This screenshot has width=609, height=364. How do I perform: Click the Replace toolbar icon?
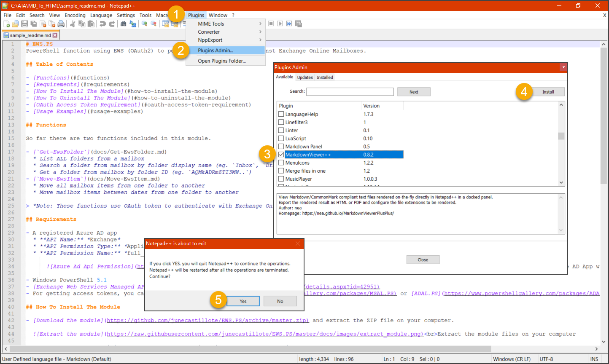(132, 24)
